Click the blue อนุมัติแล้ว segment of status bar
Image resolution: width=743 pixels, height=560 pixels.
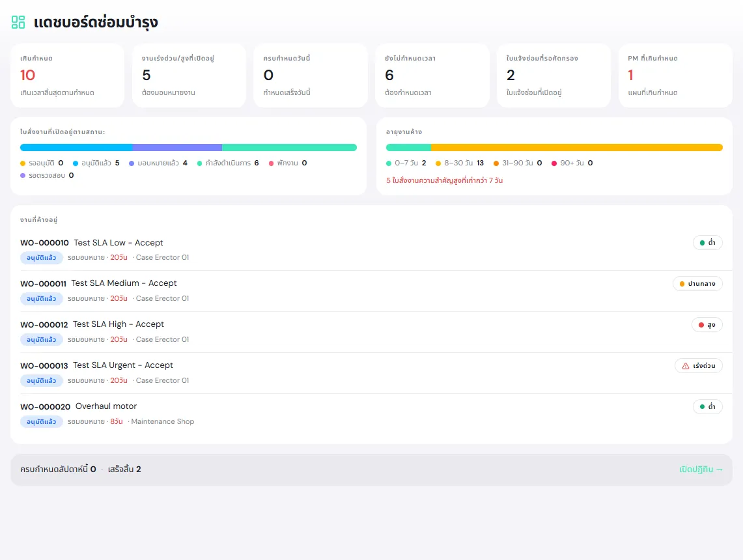click(x=76, y=147)
